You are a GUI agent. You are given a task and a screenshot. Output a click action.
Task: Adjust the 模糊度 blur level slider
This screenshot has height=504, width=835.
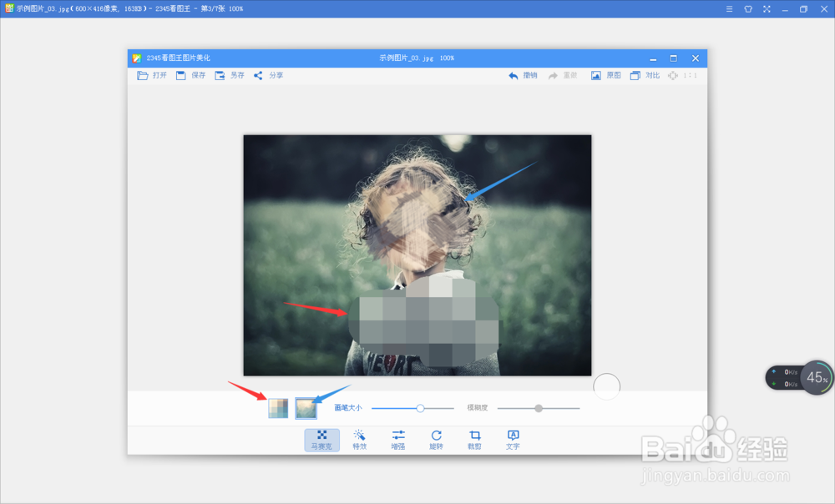(539, 408)
